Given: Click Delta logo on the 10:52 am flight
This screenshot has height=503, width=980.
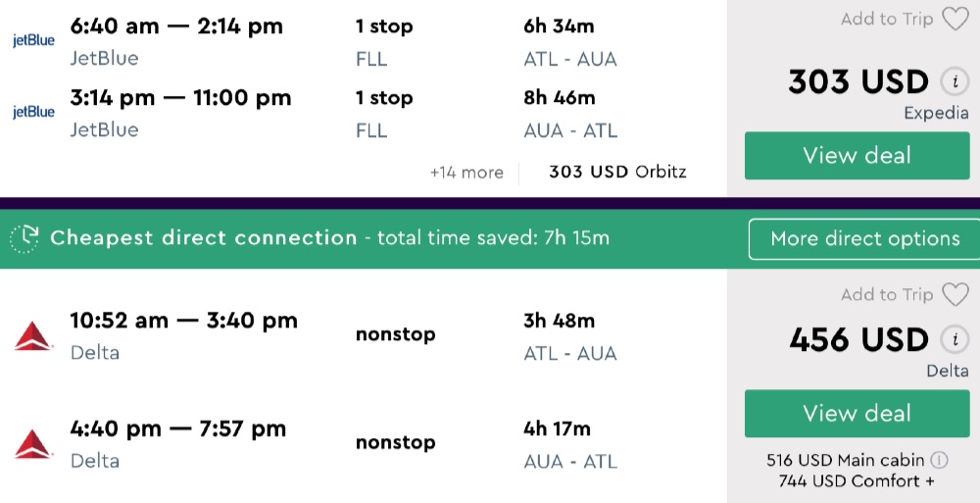Looking at the screenshot, I should pyautogui.click(x=33, y=335).
